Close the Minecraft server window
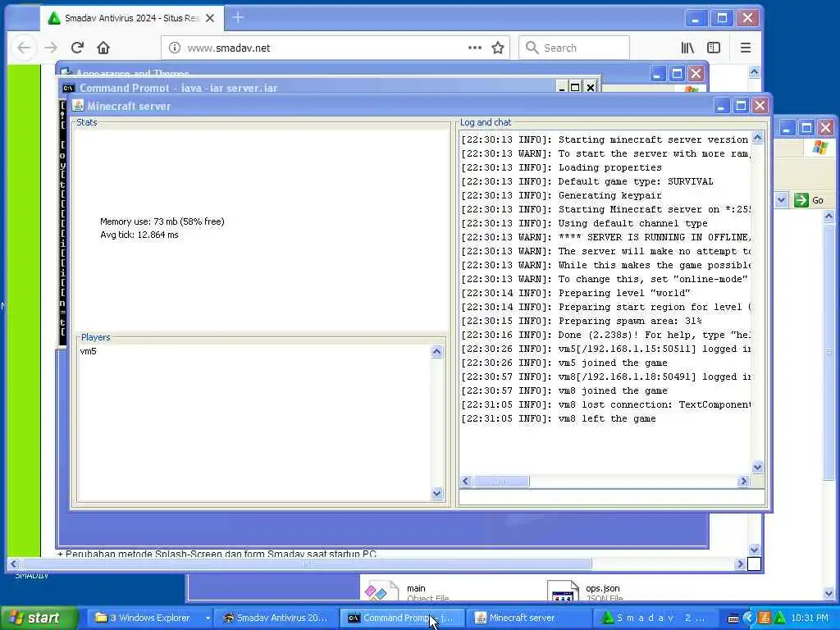840x630 pixels. coord(760,106)
